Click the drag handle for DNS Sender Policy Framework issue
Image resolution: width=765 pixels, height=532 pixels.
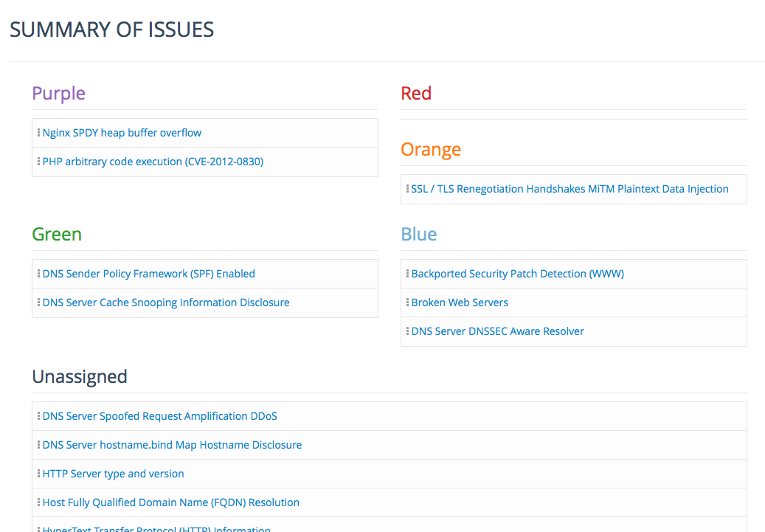[x=38, y=273]
